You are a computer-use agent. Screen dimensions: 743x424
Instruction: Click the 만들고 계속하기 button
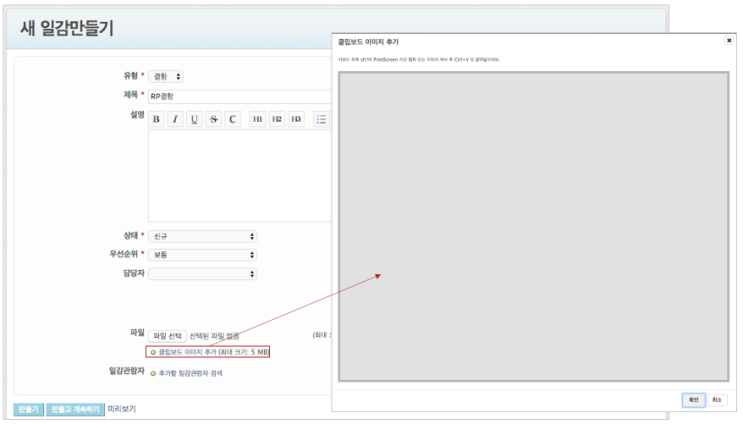pyautogui.click(x=75, y=409)
